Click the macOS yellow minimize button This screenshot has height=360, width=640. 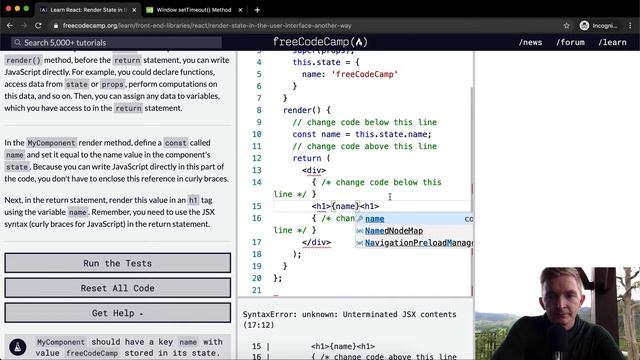(17, 9)
